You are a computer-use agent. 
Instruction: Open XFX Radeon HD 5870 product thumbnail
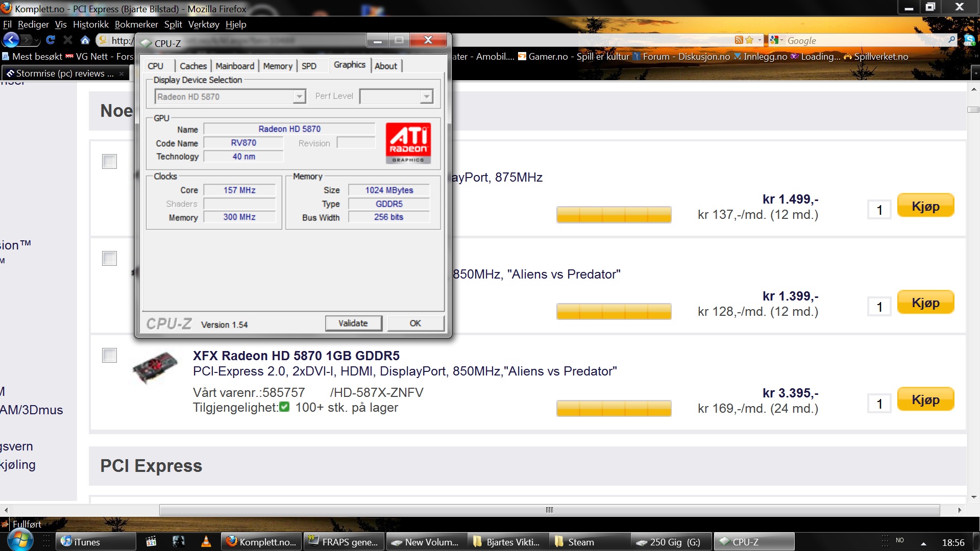155,366
